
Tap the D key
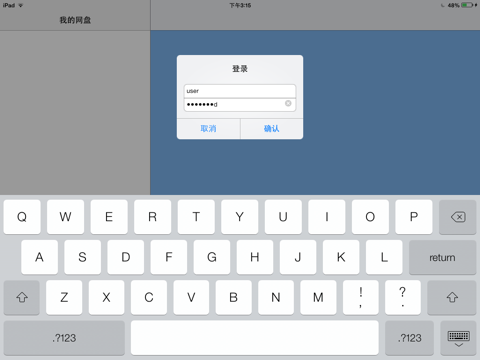point(126,257)
